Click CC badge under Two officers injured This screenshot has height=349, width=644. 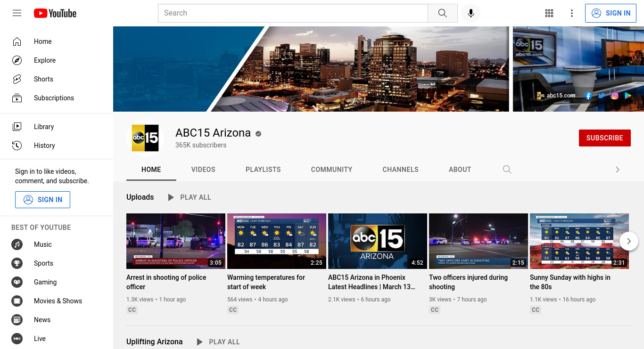click(435, 310)
